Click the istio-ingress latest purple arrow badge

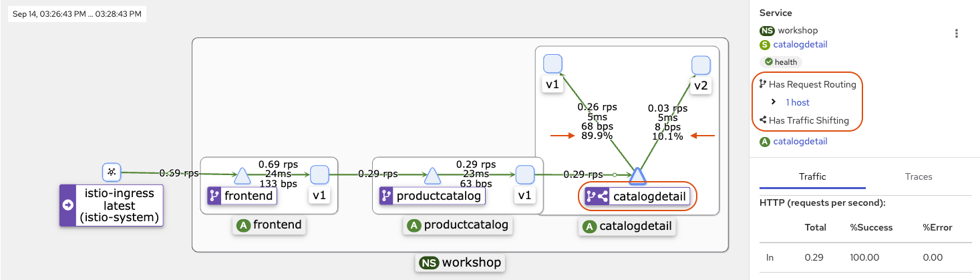coord(67,205)
